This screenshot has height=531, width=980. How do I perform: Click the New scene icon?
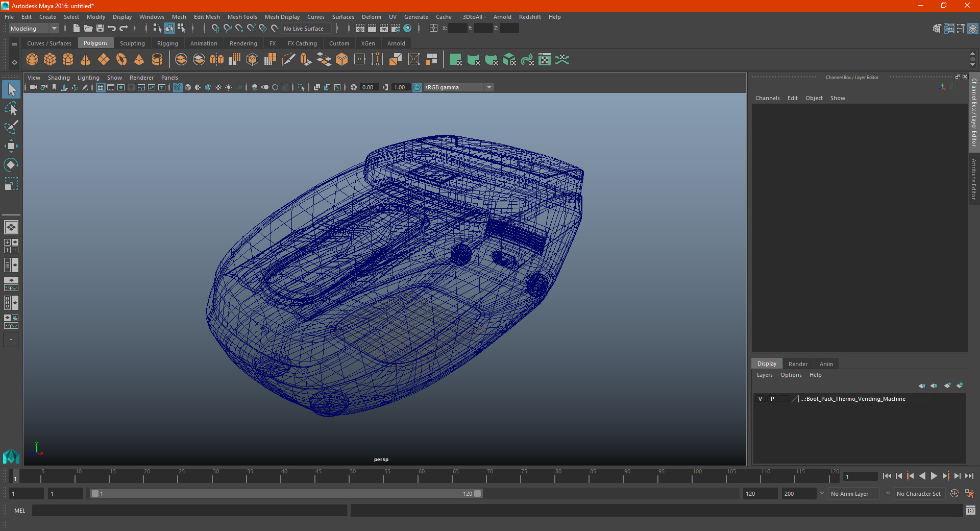[x=77, y=29]
